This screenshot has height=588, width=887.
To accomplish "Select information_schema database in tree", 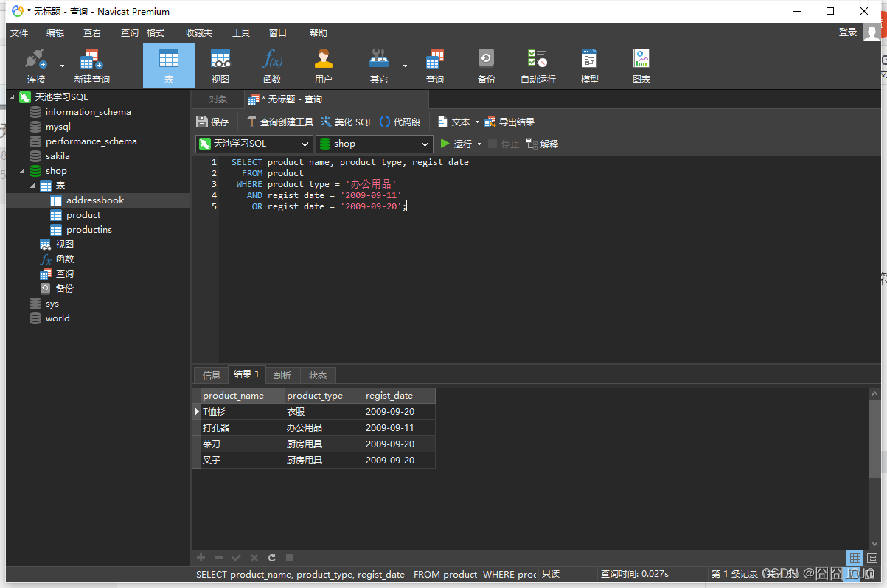I will point(88,112).
